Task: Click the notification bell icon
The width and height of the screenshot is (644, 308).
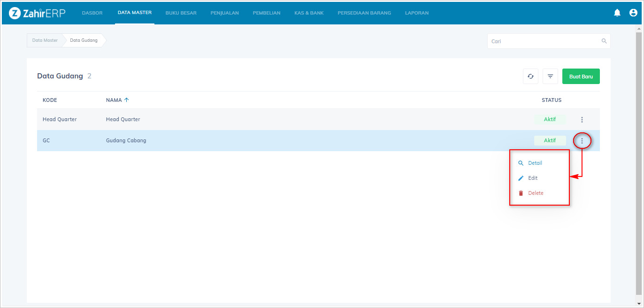Action: tap(617, 13)
